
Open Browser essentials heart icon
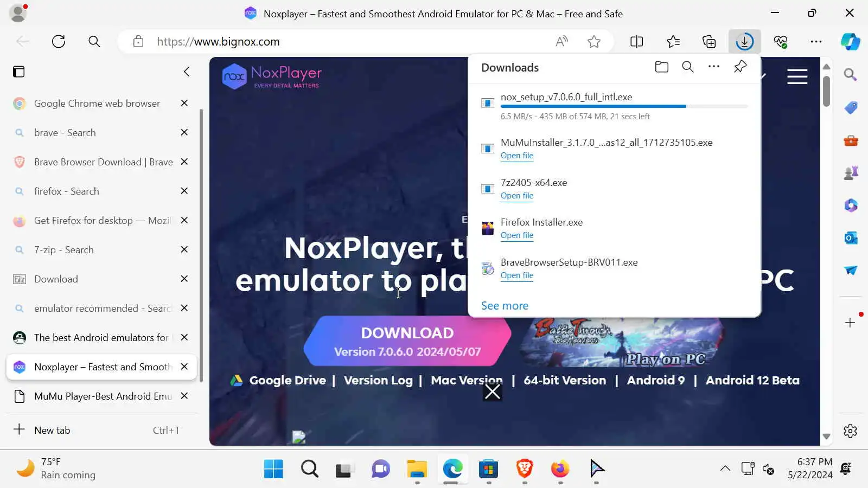coord(781,41)
